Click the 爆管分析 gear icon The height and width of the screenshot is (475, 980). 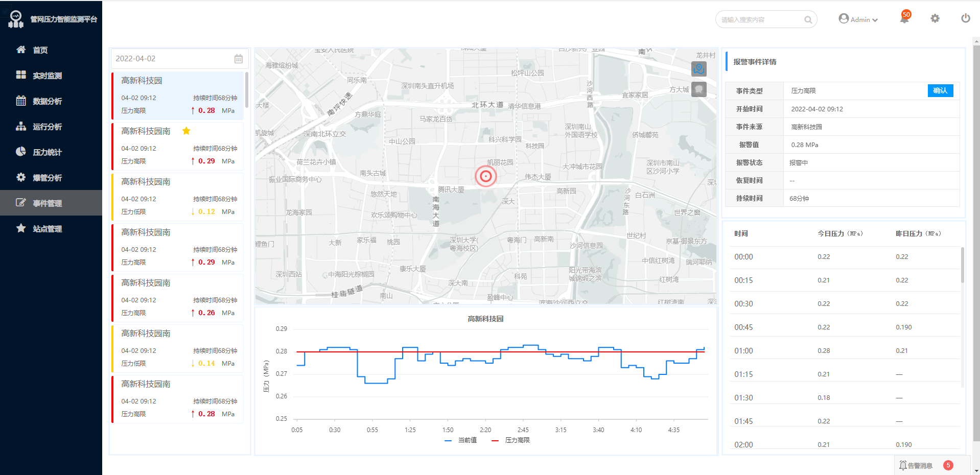(x=21, y=177)
